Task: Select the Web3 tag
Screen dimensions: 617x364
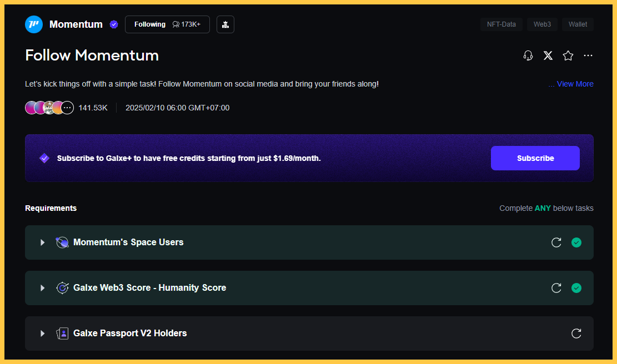Action: point(542,24)
